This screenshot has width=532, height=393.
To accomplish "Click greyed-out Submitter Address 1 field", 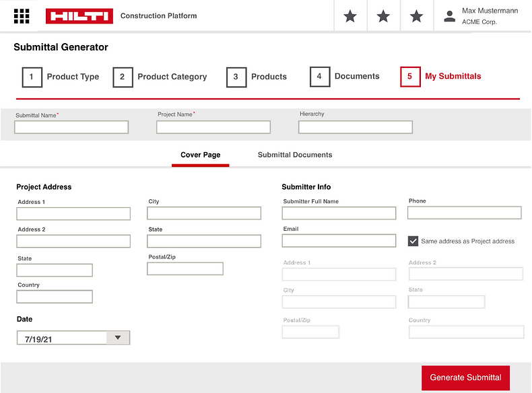I will coord(339,275).
